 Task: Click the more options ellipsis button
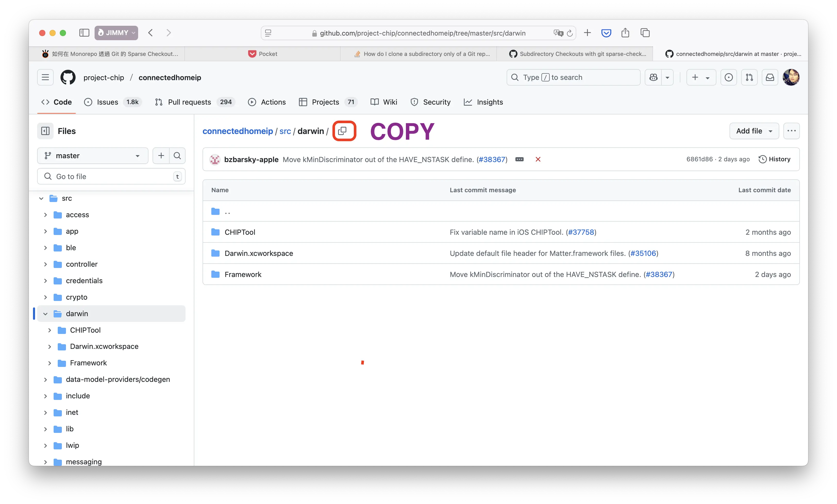(x=791, y=131)
